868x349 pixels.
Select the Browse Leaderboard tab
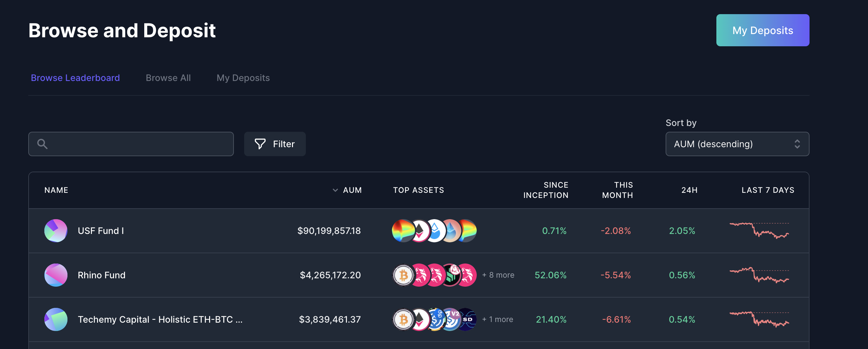[x=75, y=78]
